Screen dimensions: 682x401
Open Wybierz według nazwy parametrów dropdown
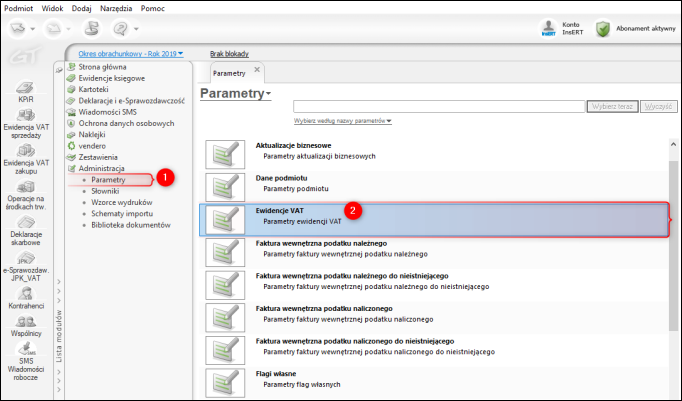point(343,121)
